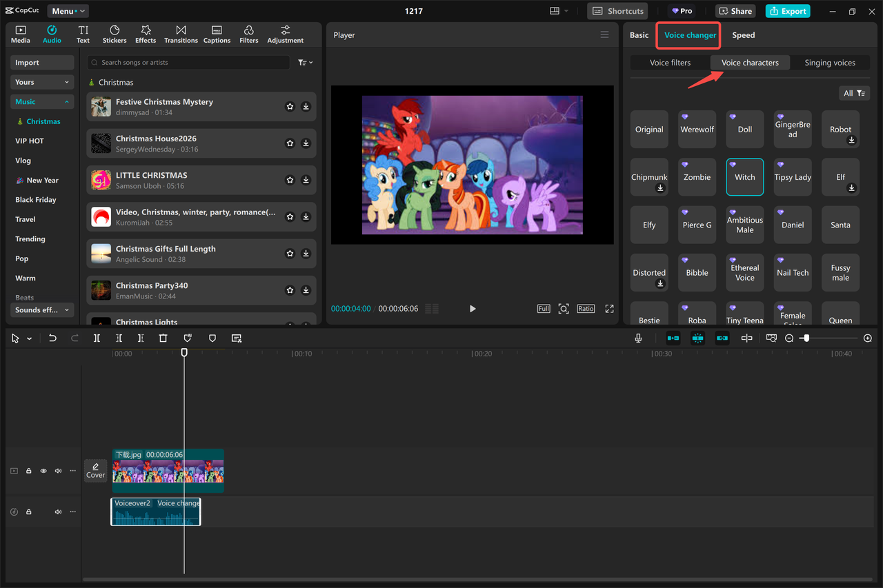Viewport: 883px width, 588px height.
Task: Select the Split tool in the timeline toolbar
Action: pyautogui.click(x=97, y=338)
